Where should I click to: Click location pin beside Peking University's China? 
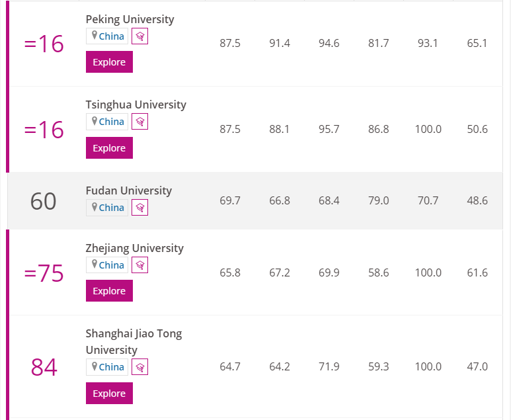tap(94, 35)
